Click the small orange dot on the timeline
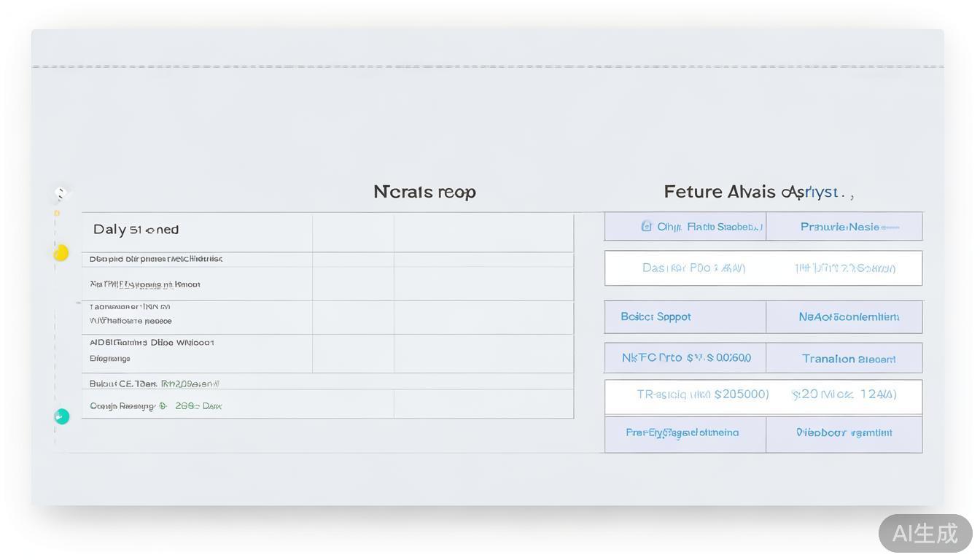This screenshot has height=560, width=980. (57, 214)
